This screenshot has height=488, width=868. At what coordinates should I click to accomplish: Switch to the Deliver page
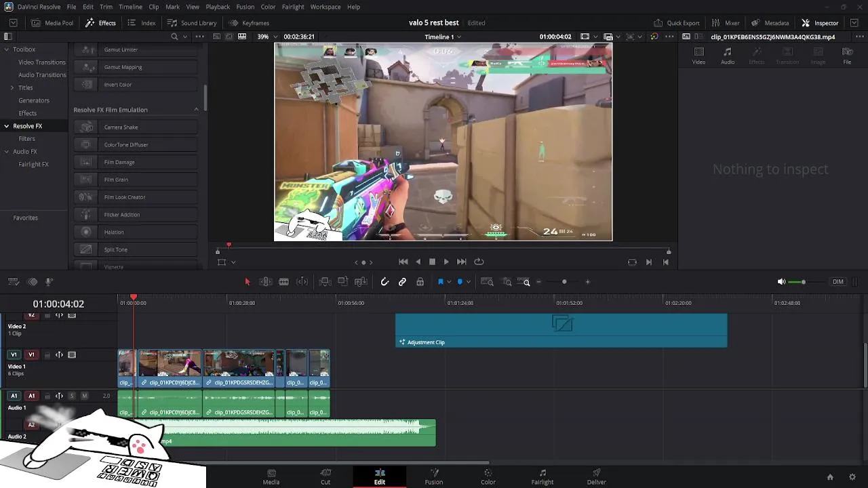coord(597,477)
